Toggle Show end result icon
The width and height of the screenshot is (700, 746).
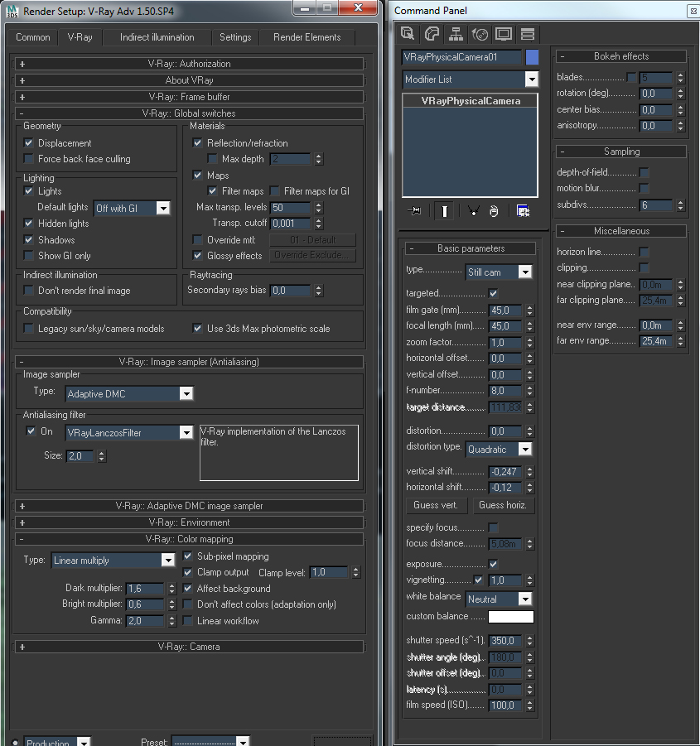[445, 211]
